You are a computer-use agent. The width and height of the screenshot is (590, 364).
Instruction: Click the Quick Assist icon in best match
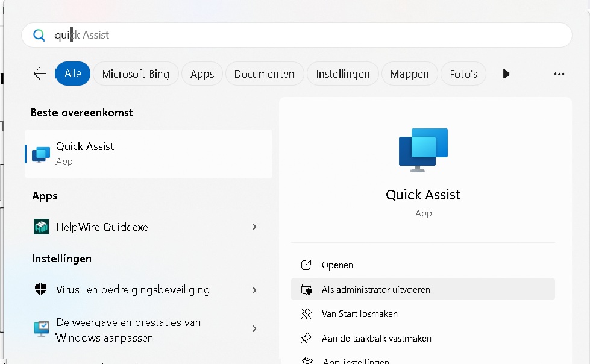tap(40, 155)
